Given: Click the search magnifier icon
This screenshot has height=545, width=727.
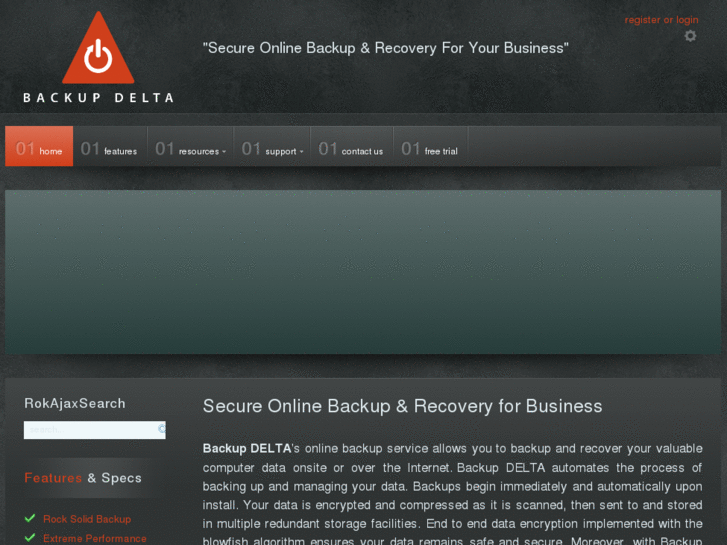Looking at the screenshot, I should tap(161, 429).
